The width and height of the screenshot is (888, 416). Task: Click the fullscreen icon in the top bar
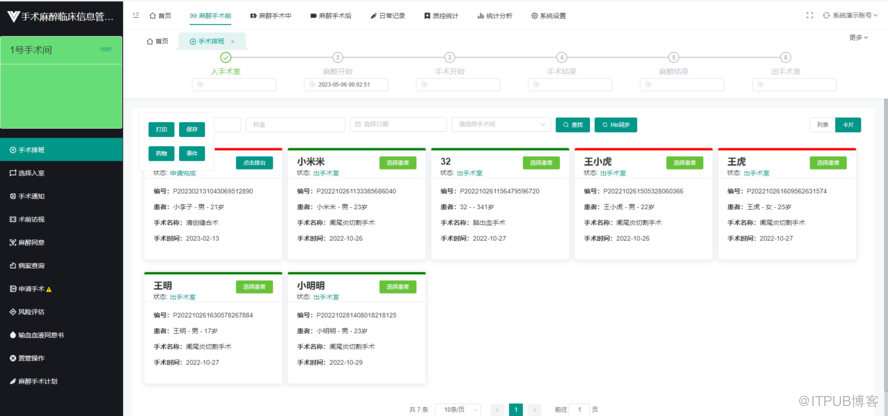[x=809, y=15]
